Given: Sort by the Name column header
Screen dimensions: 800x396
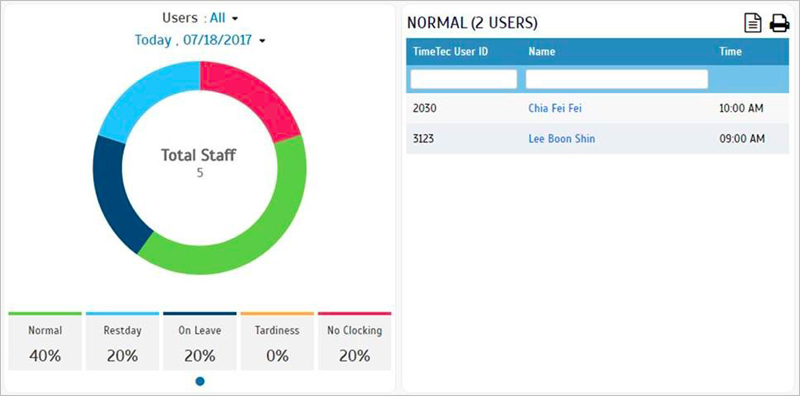Looking at the screenshot, I should pos(542,51).
